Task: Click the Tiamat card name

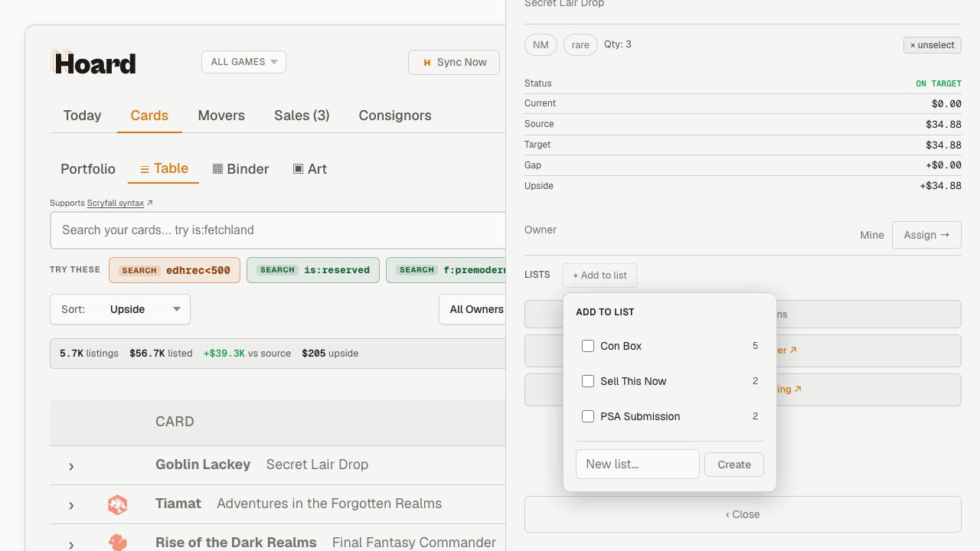Action: click(x=178, y=504)
